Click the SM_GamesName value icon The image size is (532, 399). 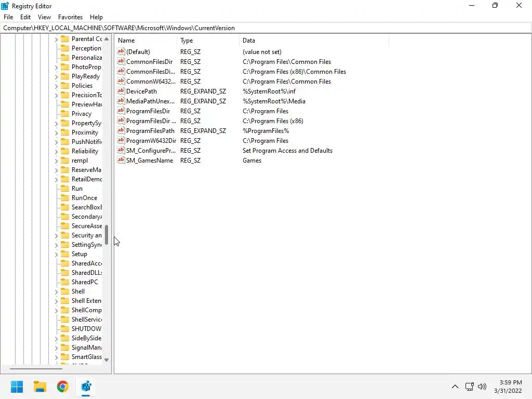pos(121,160)
